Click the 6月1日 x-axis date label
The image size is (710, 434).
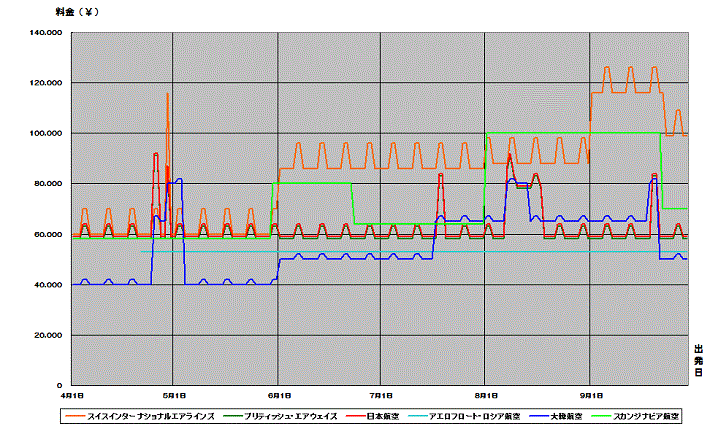pos(278,395)
